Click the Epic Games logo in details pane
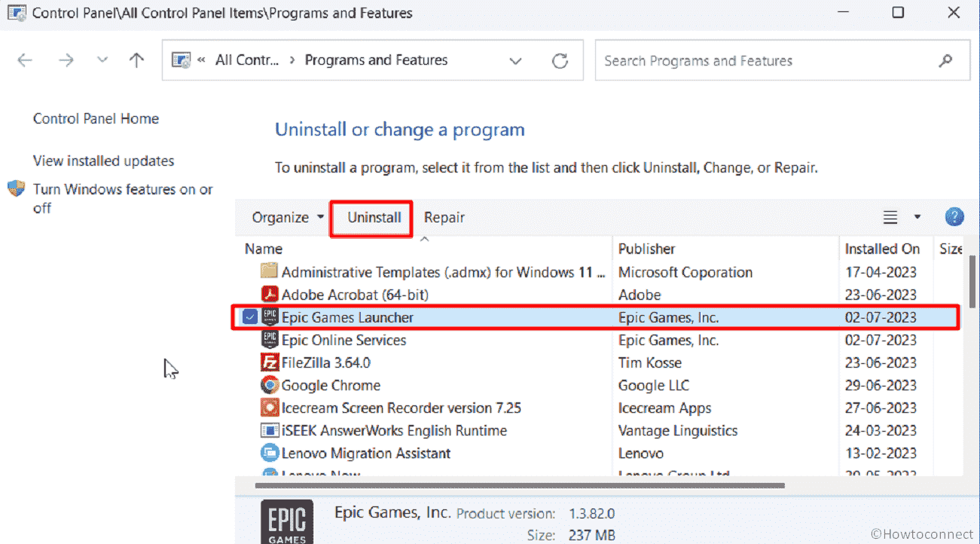This screenshot has height=544, width=980. coord(288,523)
